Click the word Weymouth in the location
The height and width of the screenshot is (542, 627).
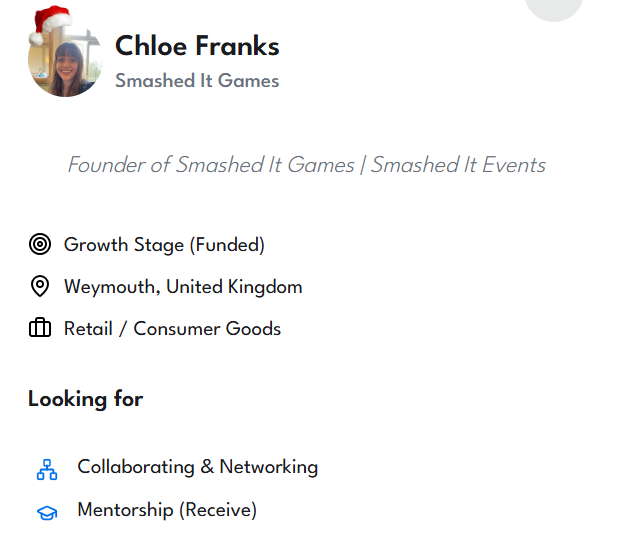click(x=109, y=287)
